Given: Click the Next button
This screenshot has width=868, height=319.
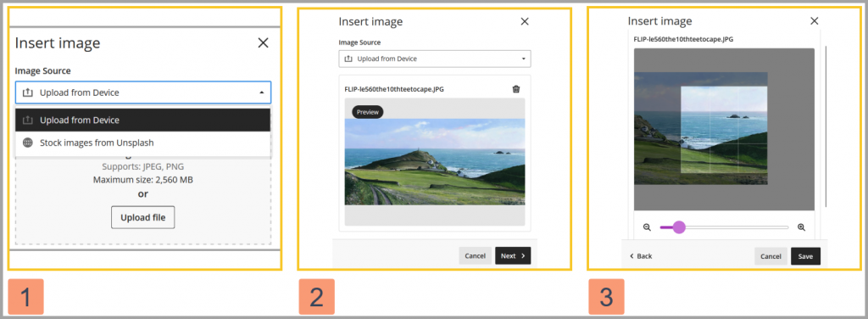Looking at the screenshot, I should (513, 256).
